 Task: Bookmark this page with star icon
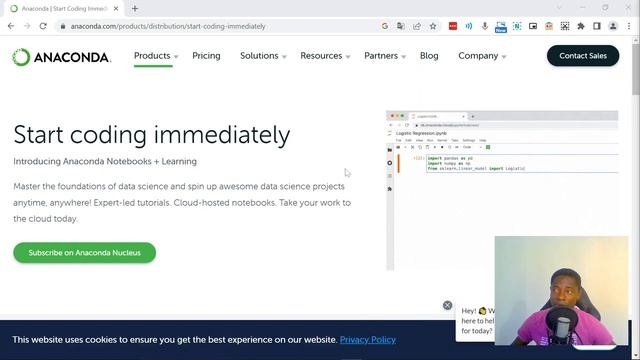(433, 26)
